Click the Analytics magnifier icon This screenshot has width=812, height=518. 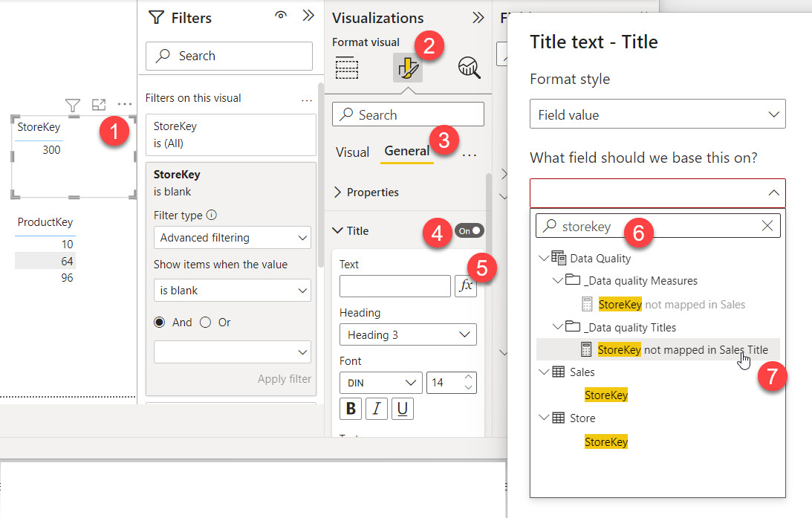point(470,68)
